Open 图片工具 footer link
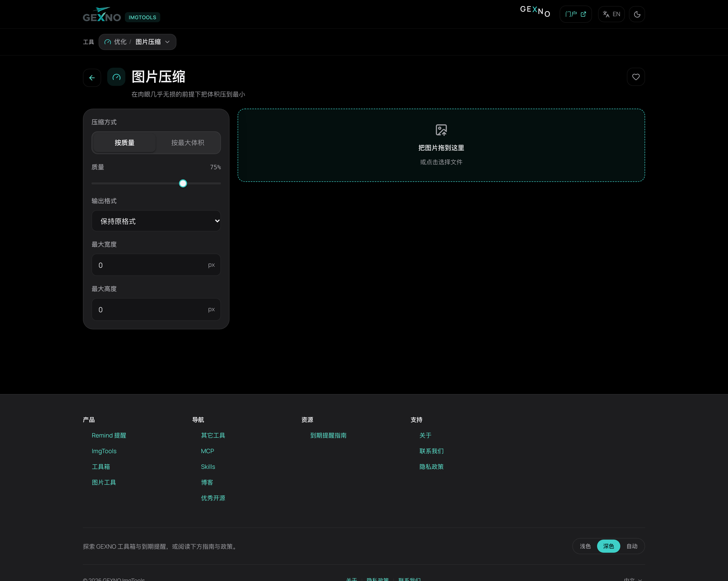 pyautogui.click(x=104, y=482)
